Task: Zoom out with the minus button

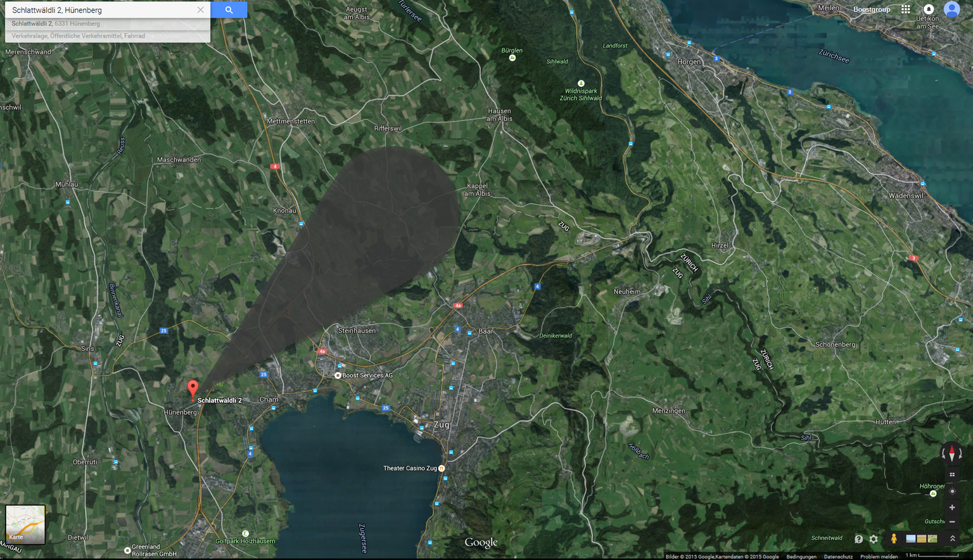Action: point(951,522)
